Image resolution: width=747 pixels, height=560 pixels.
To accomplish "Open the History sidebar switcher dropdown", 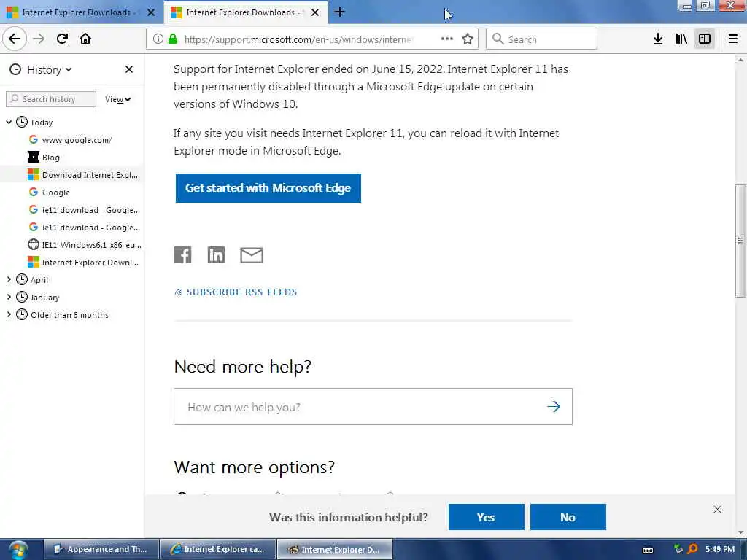I will click(41, 69).
